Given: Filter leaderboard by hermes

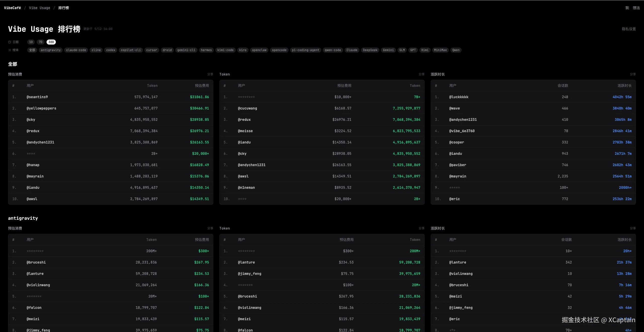Looking at the screenshot, I should click(x=206, y=50).
